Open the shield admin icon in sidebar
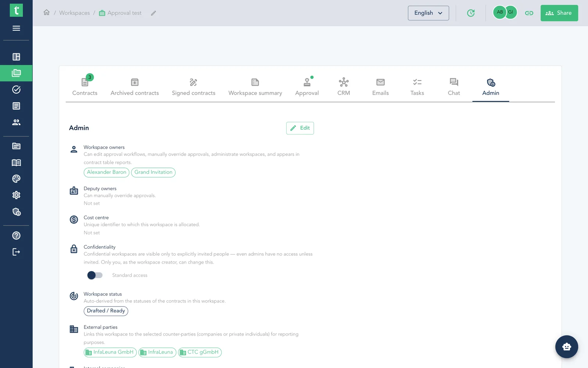The height and width of the screenshot is (368, 588). click(x=16, y=212)
